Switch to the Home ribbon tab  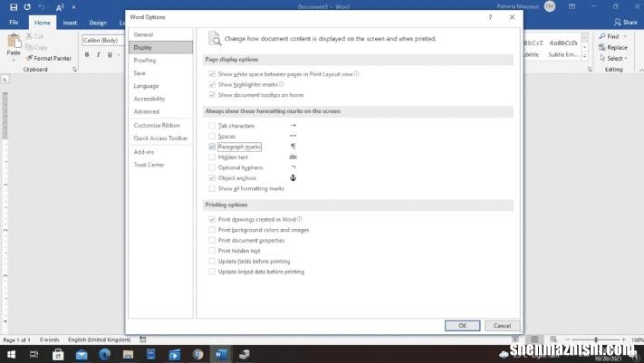pos(43,23)
